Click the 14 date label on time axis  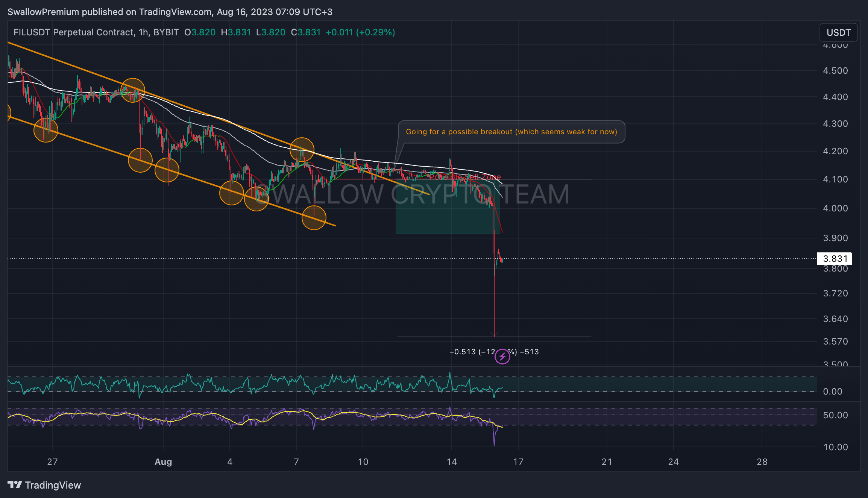pyautogui.click(x=452, y=462)
